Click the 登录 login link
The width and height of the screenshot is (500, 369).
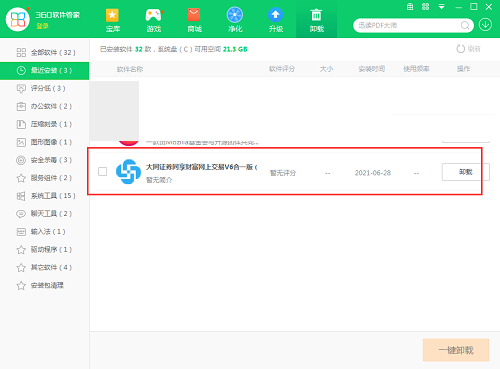42,26
